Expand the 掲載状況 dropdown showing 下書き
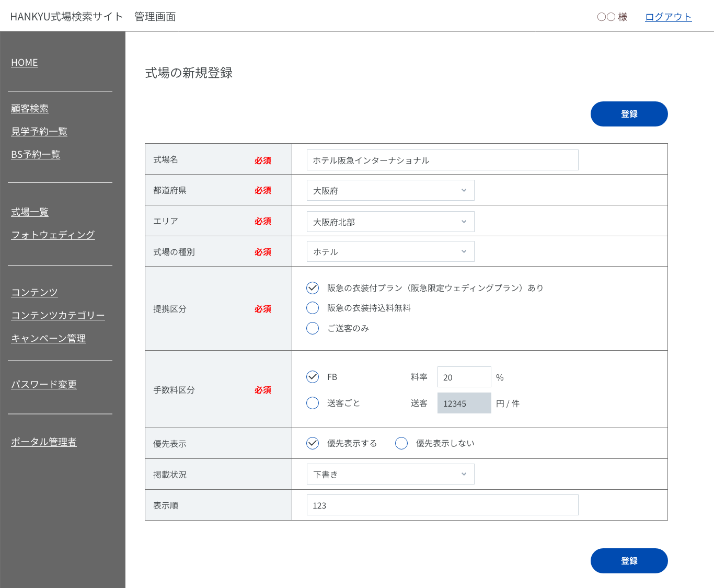Screen dimensions: 714x588 coord(390,474)
